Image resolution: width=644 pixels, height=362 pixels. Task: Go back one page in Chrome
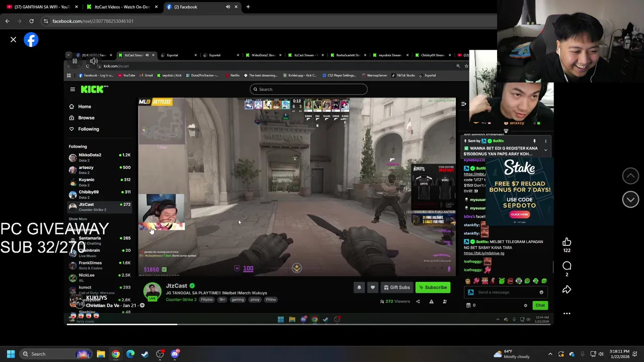[8, 21]
